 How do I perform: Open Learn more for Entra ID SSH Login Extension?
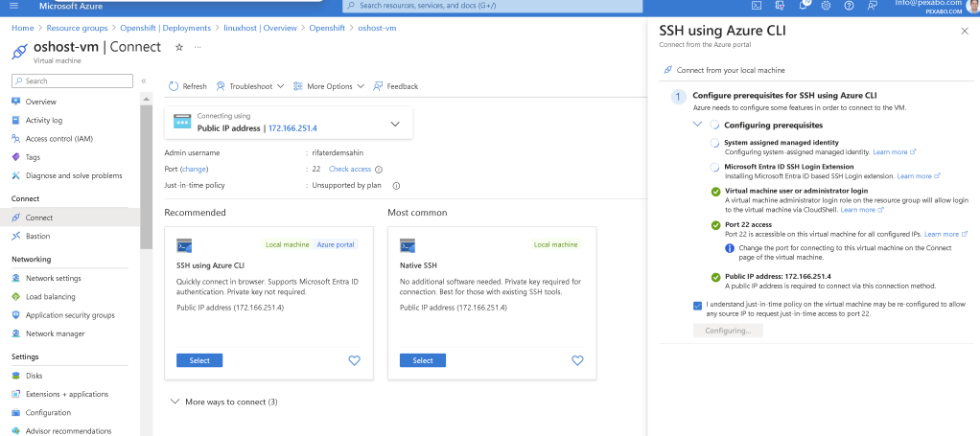tap(918, 176)
